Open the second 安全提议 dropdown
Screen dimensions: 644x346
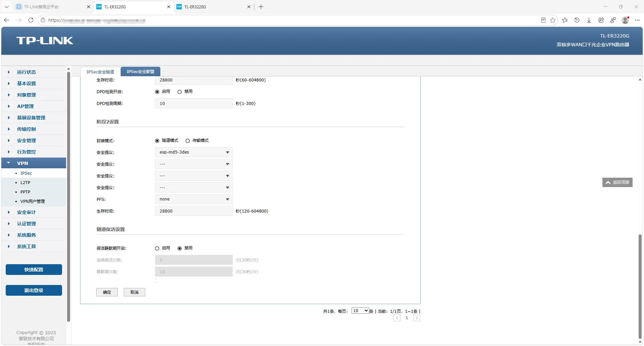[x=194, y=164]
